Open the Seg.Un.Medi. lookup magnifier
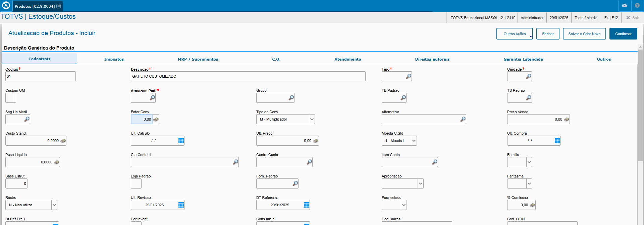Screen dimensions: 644x225 27,119
